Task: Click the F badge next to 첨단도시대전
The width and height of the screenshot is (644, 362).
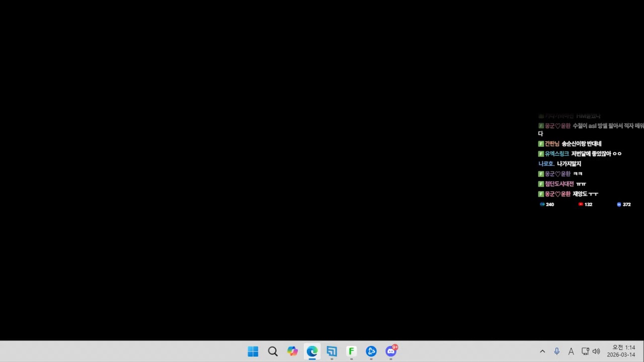Action: 541,184
